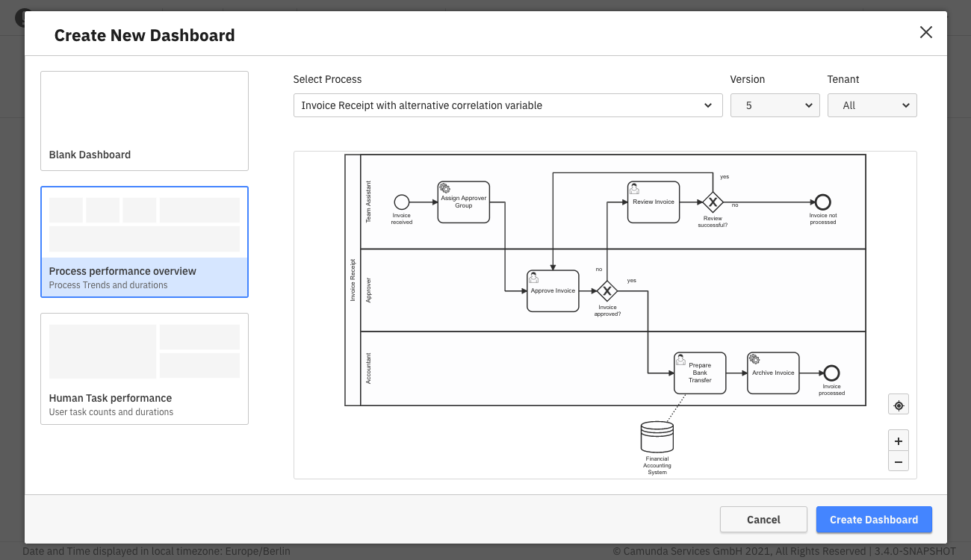Select the Prepare Bank Transfer task

[700, 373]
